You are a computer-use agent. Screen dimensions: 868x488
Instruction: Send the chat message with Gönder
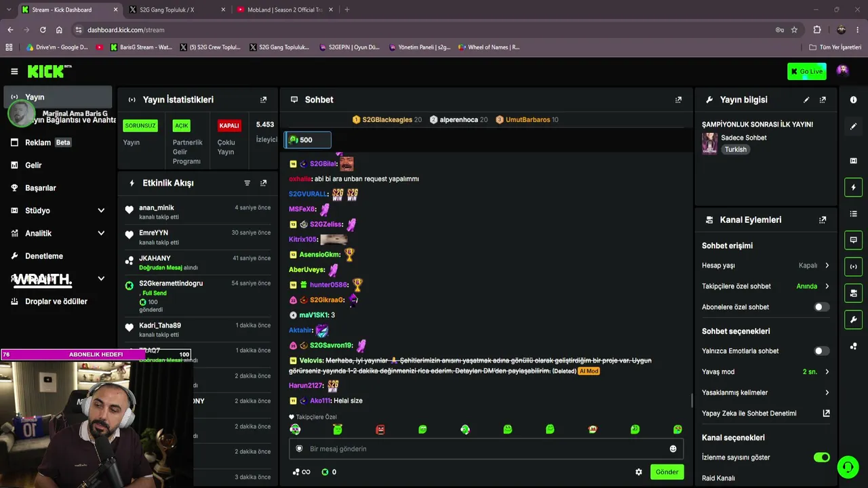coord(667,472)
